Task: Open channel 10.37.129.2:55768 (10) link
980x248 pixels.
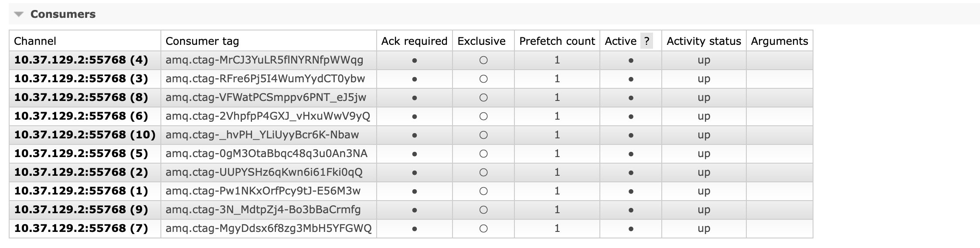Action: coord(85,135)
